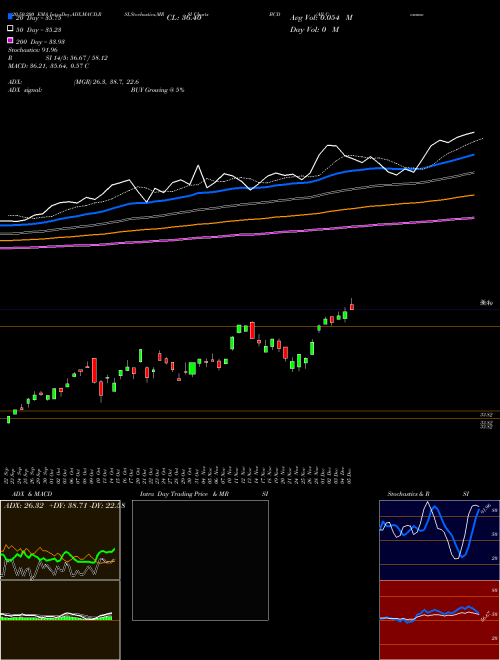Click the latest red candlestick at chart top
The image size is (500, 660).
pyautogui.click(x=352, y=307)
